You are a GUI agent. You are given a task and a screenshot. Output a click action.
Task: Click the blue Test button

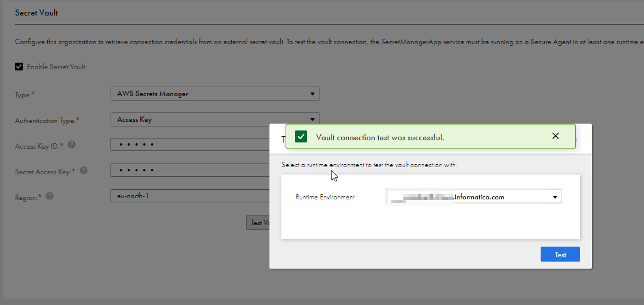pyautogui.click(x=560, y=254)
